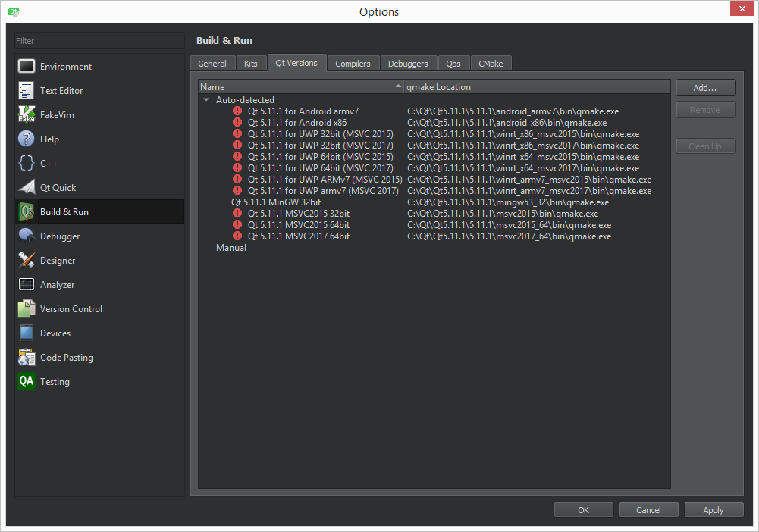The width and height of the screenshot is (759, 532).
Task: Open the Compilers tab
Action: point(353,64)
